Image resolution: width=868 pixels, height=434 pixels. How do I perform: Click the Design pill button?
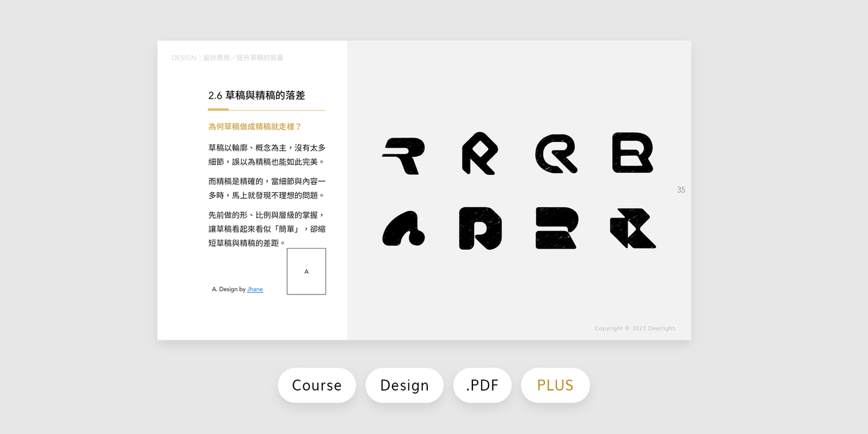(404, 385)
